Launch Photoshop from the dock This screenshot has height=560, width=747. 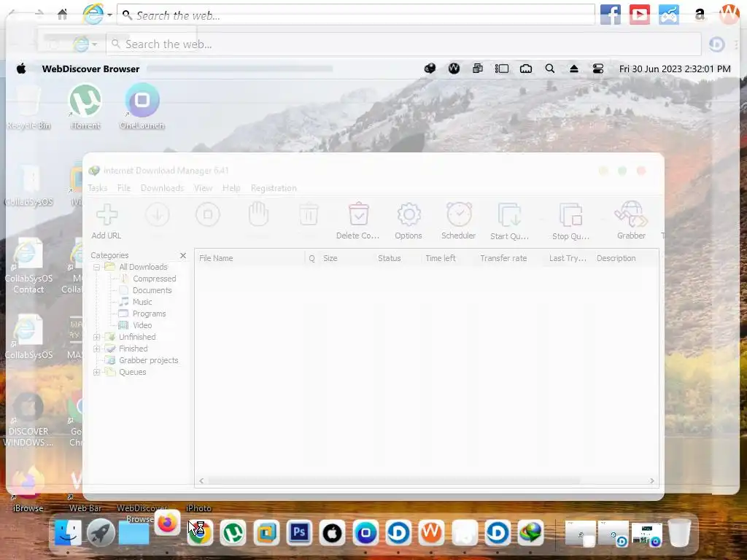click(x=299, y=532)
